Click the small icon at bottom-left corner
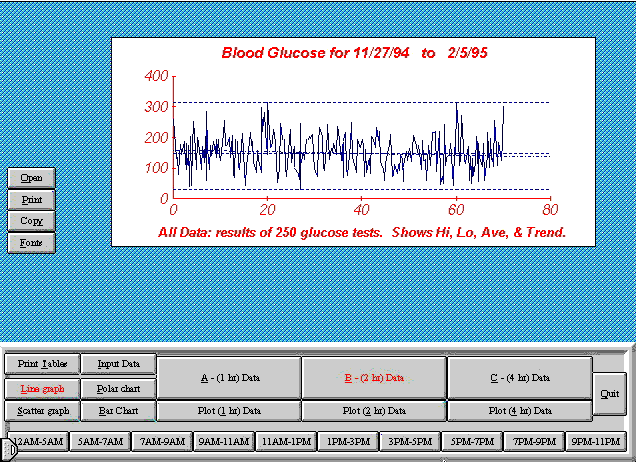The image size is (636, 462). pyautogui.click(x=10, y=449)
